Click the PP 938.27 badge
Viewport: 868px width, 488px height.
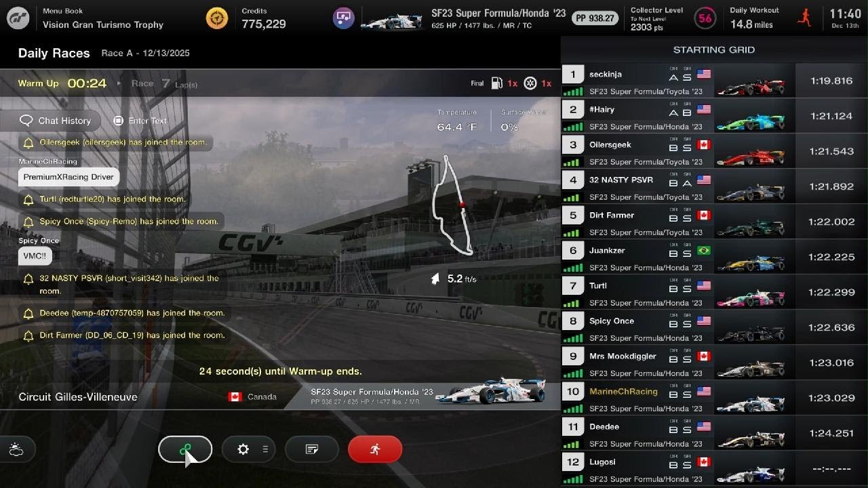pyautogui.click(x=595, y=18)
